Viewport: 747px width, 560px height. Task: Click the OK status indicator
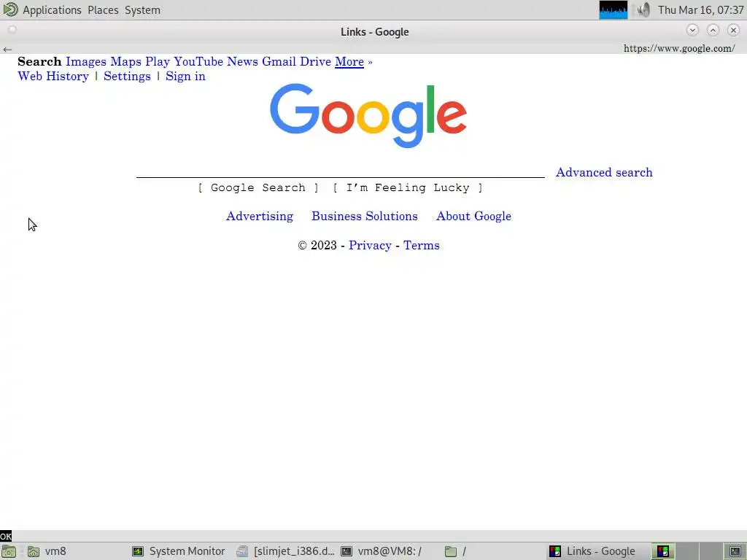[6, 536]
